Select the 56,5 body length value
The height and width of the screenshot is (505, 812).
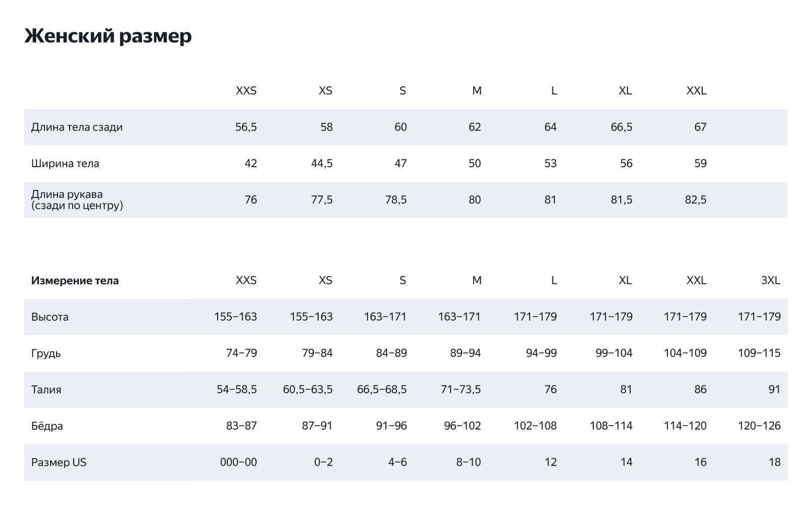[246, 127]
